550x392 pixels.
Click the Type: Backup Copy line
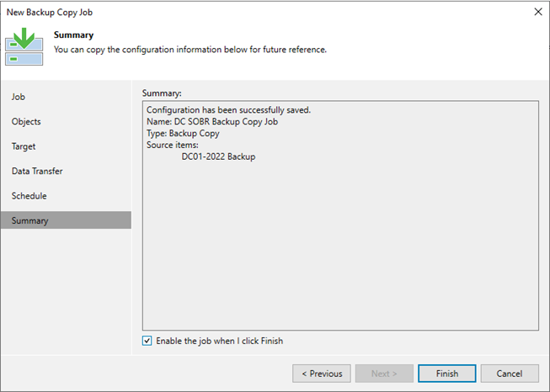tap(183, 134)
